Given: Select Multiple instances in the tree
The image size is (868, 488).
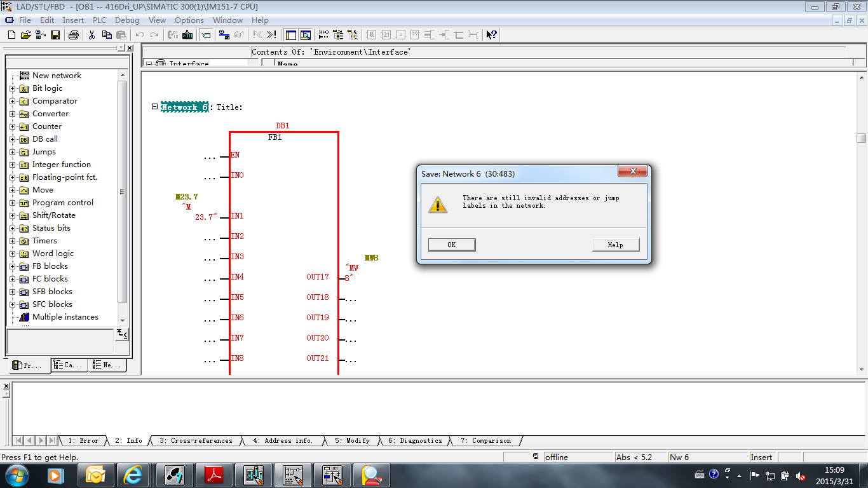Looking at the screenshot, I should coord(65,317).
